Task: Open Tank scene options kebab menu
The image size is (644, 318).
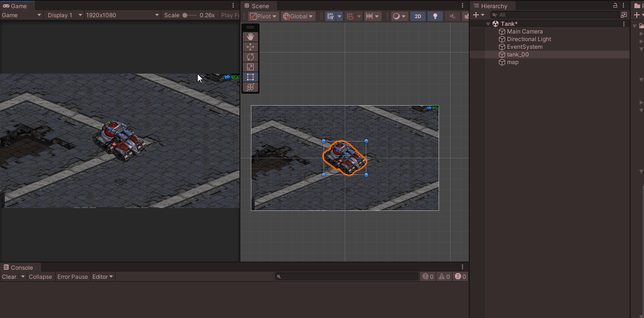Action: 623,24
